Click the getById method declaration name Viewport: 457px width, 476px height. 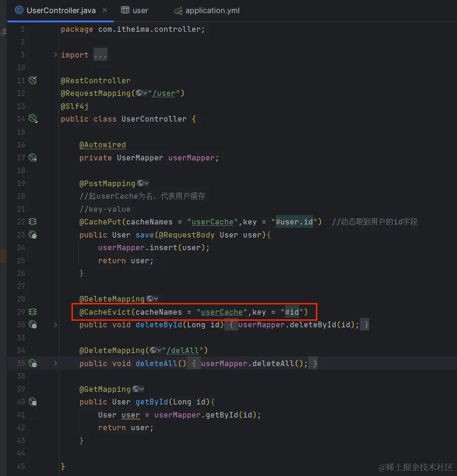point(152,402)
